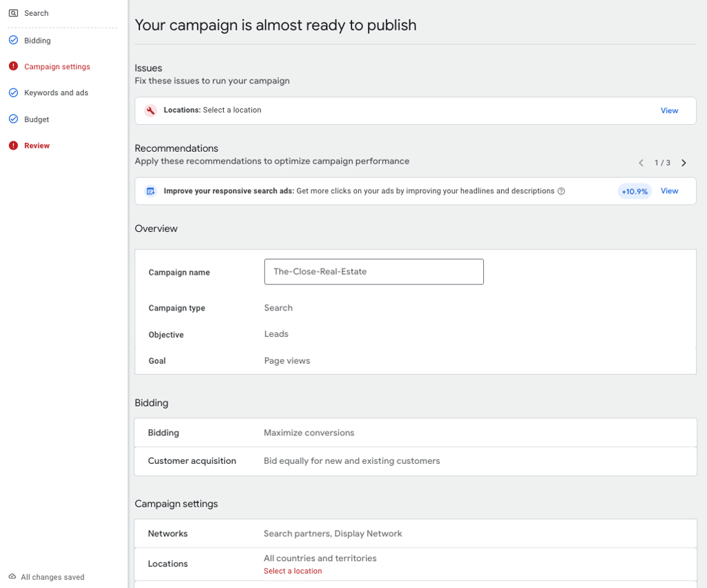The height and width of the screenshot is (588, 707).
Task: Open the Budget step in sidebar
Action: point(37,119)
